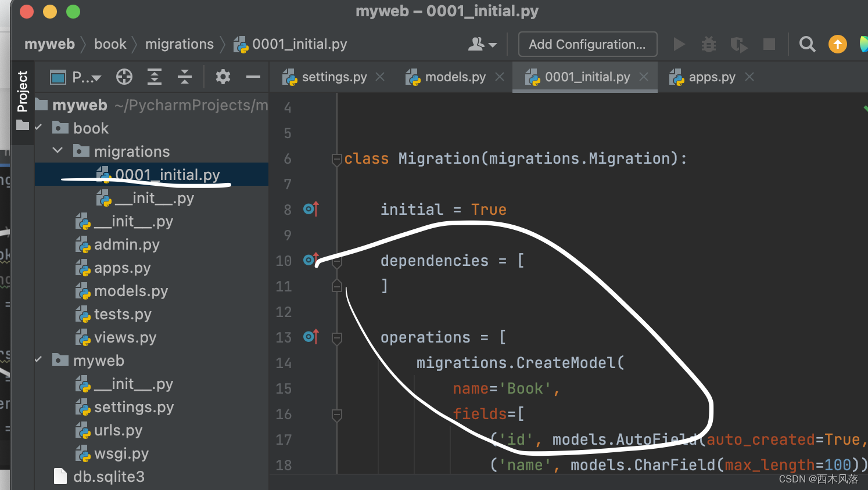868x490 pixels.
Task: Click the Select Opened File crosshair icon
Action: (x=124, y=76)
